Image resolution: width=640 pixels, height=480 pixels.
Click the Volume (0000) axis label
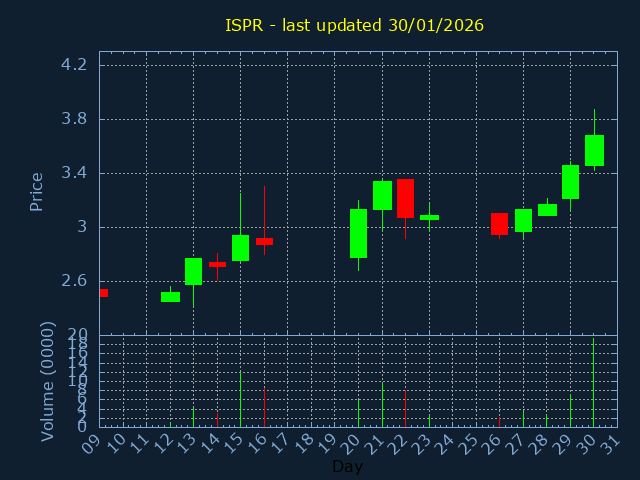tap(47, 381)
